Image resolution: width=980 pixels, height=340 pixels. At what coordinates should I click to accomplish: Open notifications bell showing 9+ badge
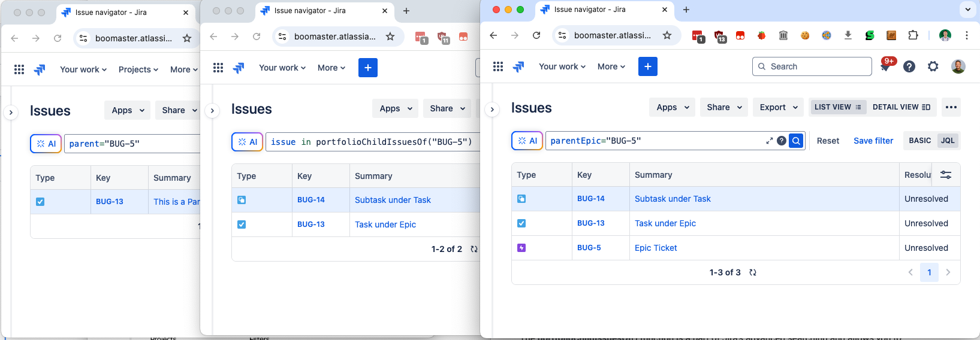pos(885,66)
